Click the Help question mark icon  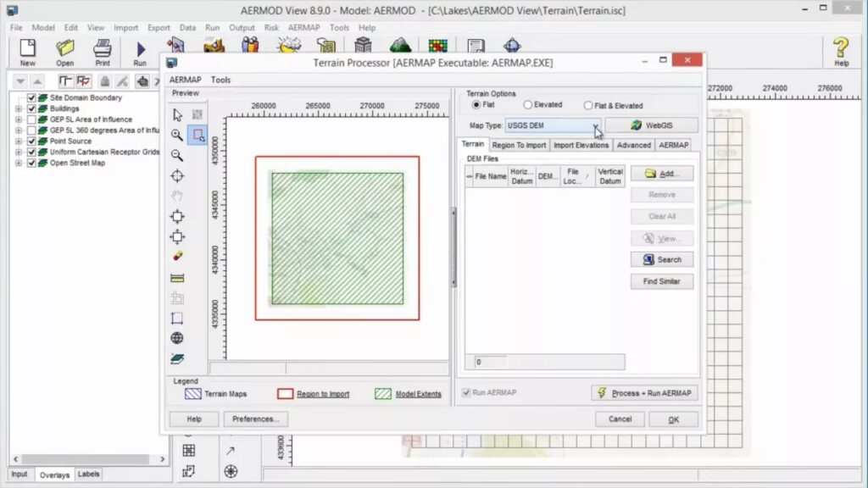click(841, 52)
